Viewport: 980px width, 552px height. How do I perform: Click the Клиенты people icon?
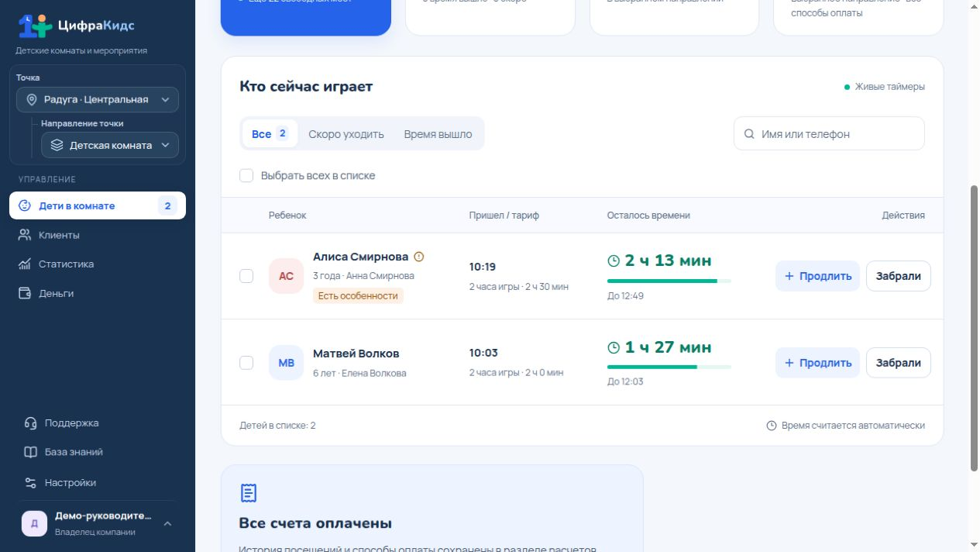tap(24, 235)
